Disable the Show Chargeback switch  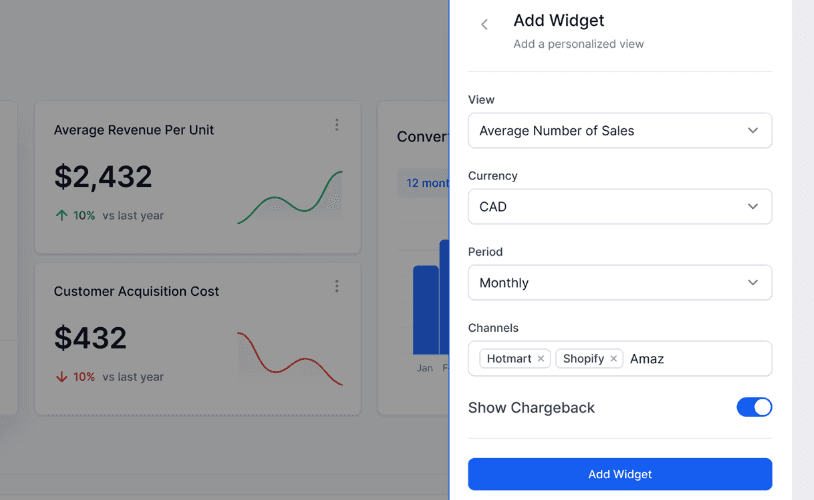click(x=754, y=407)
